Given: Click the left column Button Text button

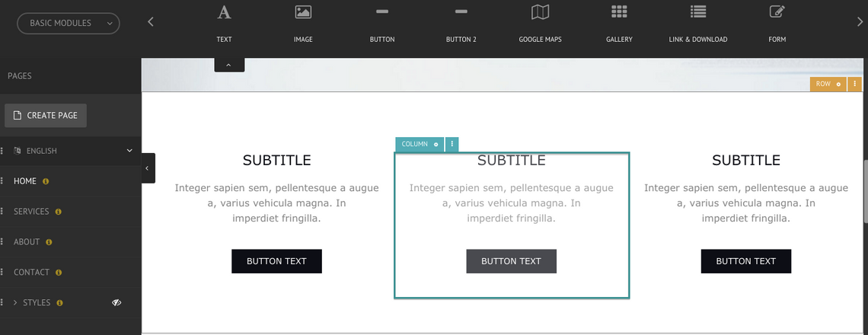Looking at the screenshot, I should tap(277, 261).
